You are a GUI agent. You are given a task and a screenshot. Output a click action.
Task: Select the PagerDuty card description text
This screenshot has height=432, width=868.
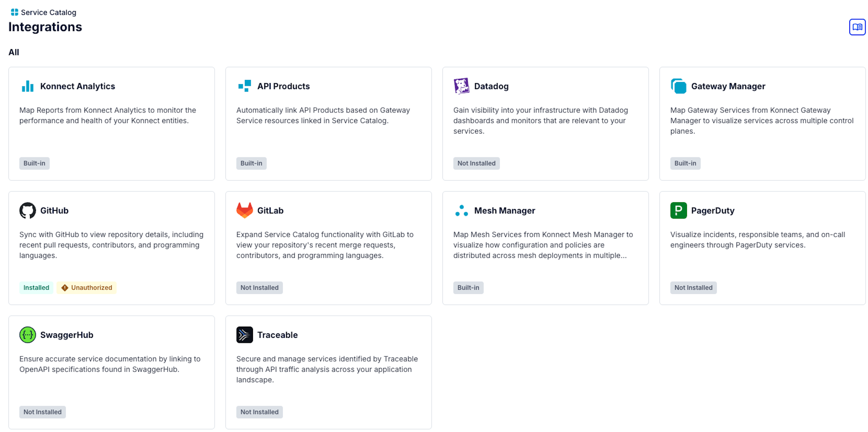pos(757,240)
